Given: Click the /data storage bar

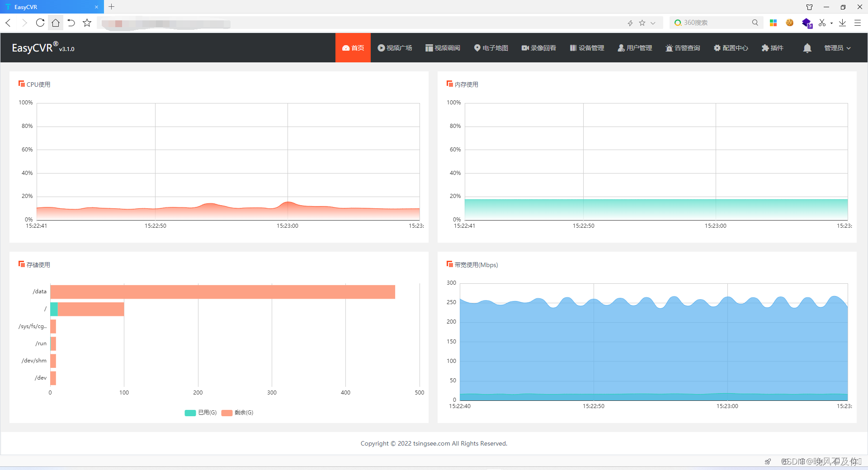Looking at the screenshot, I should (222, 292).
